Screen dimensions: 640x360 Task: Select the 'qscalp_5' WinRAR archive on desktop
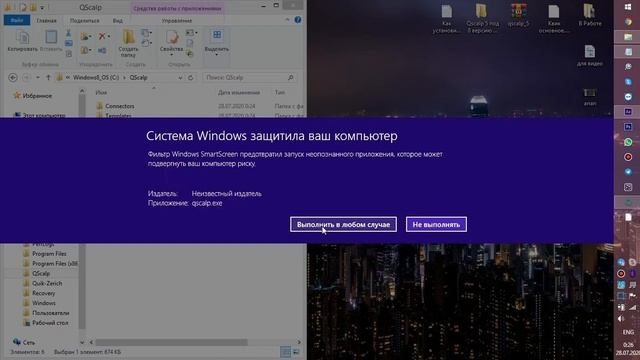click(x=518, y=15)
